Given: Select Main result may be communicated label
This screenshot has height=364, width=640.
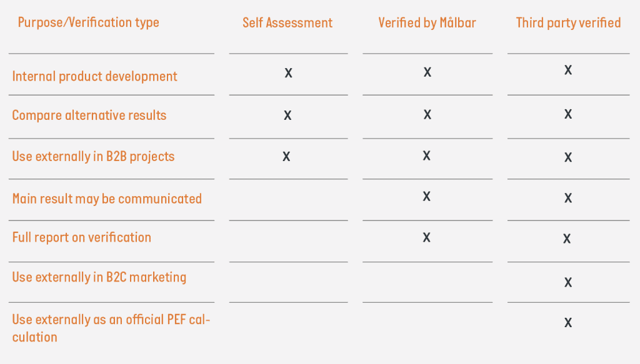Looking at the screenshot, I should (x=107, y=199).
